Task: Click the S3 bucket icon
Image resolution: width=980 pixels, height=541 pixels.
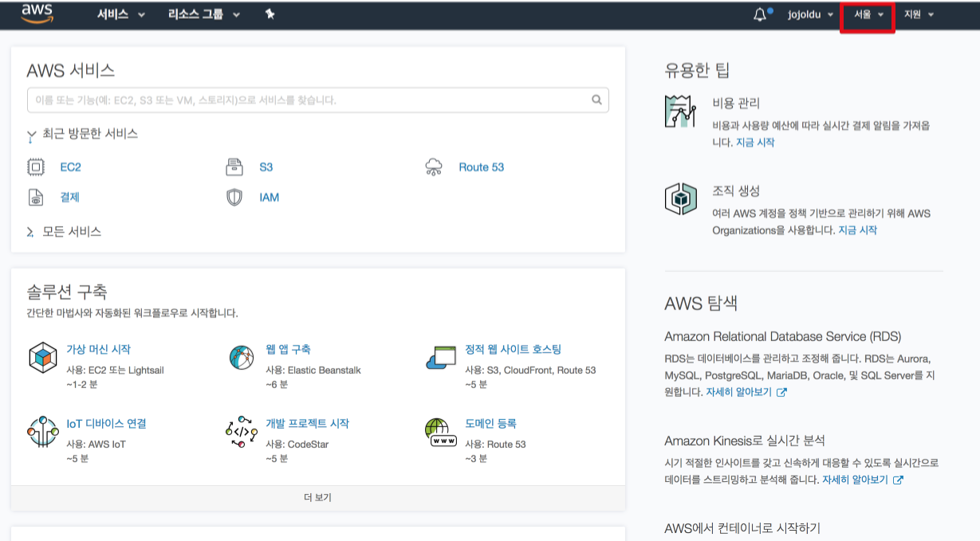Action: (x=234, y=167)
